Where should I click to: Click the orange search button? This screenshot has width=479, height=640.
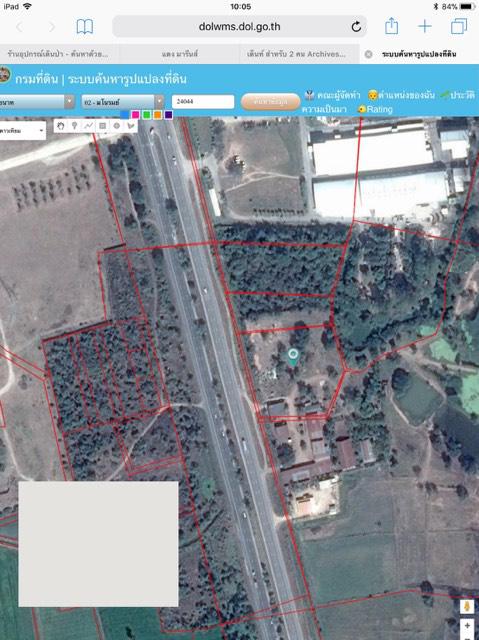coord(271,102)
